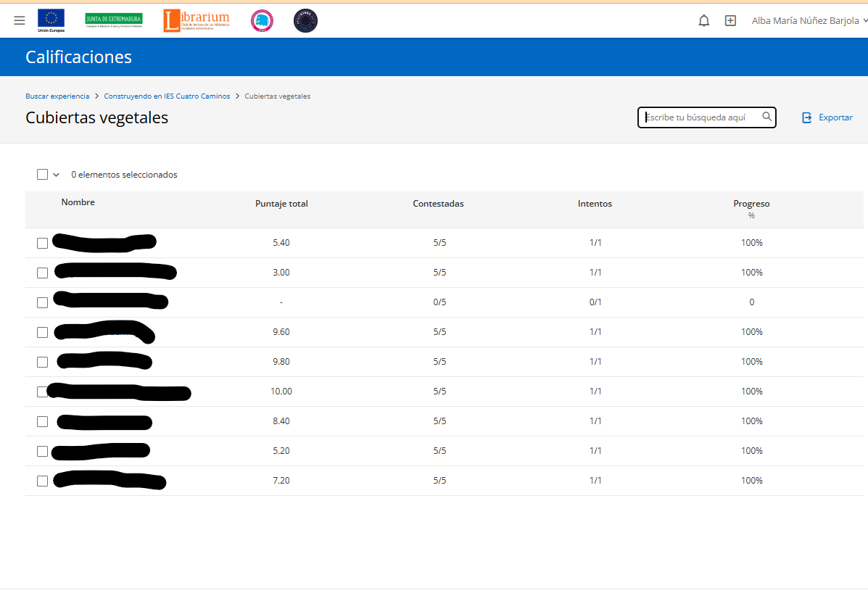Click the export arrow icon beside Exportar

pos(807,117)
